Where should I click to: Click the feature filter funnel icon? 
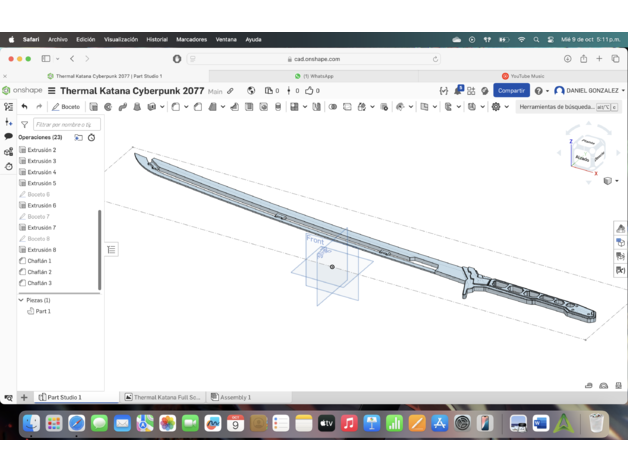[24, 124]
